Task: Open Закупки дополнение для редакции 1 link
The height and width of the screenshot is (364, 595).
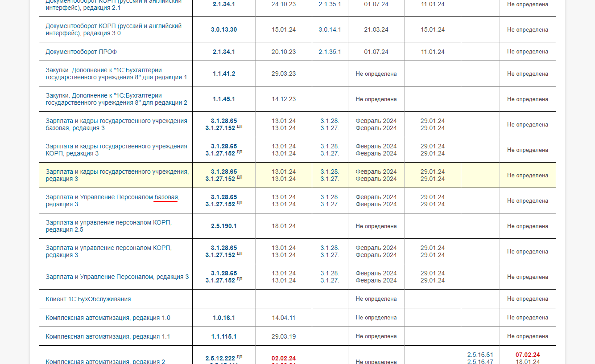Action: point(116,74)
